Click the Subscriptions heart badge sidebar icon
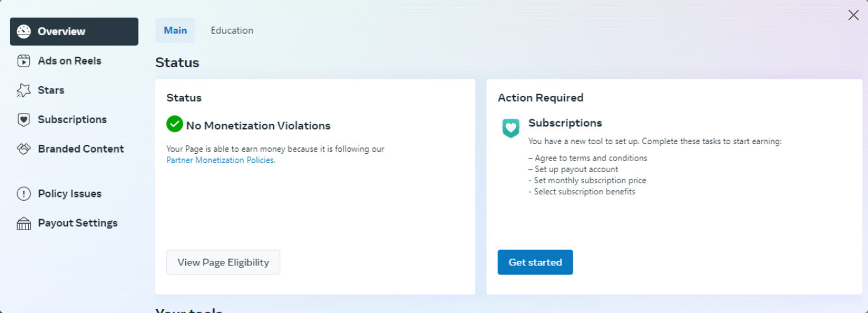This screenshot has height=313, width=868. click(x=24, y=119)
